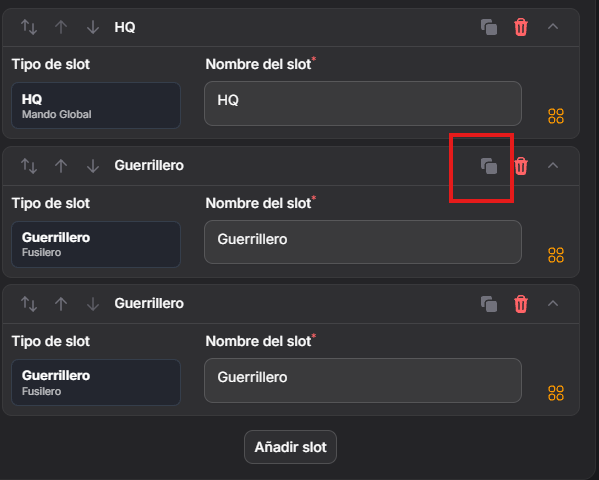Viewport: 599px width, 480px height.
Task: Move the HQ slot down
Action: tap(93, 27)
